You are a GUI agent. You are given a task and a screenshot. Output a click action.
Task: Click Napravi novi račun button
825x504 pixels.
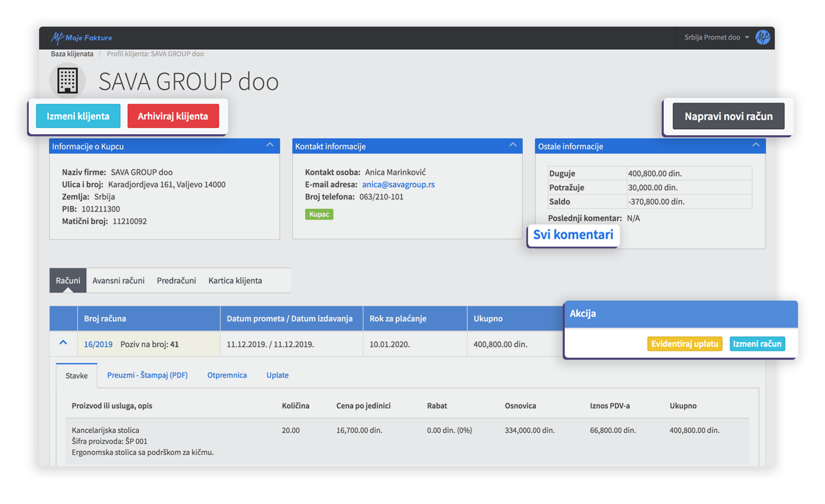[x=728, y=116]
